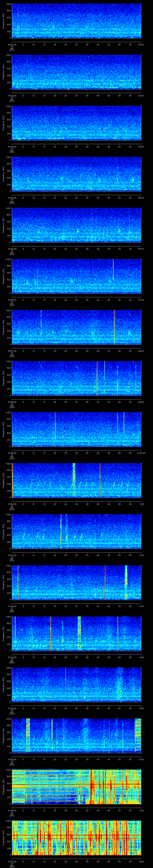Click the 55:00 end time label
The height and width of the screenshot is (868, 153).
click(141, 197)
